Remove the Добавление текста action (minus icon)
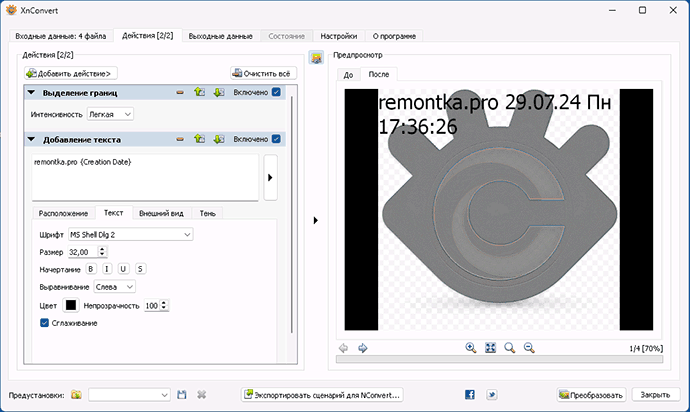The image size is (690, 412). click(x=180, y=139)
